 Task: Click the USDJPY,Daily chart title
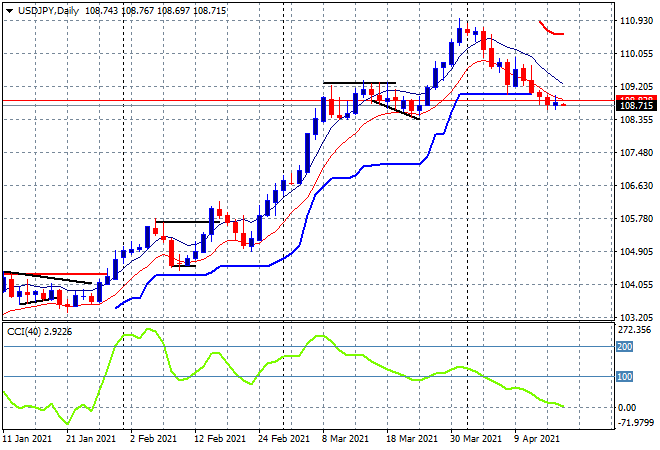coord(48,11)
